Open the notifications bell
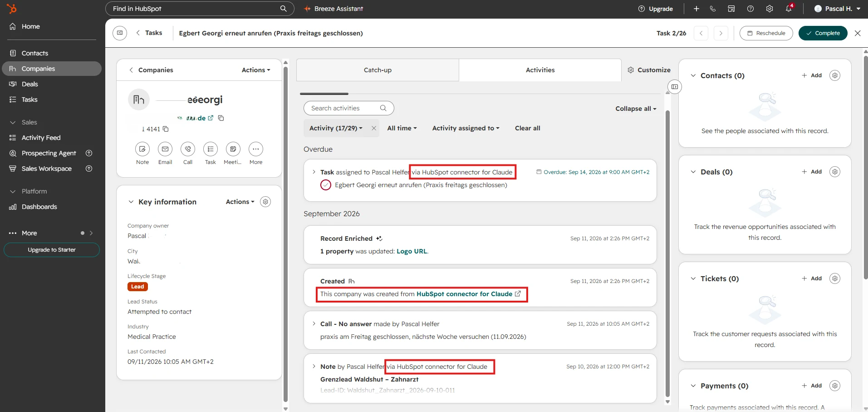Viewport: 868px width, 412px height. tap(789, 9)
